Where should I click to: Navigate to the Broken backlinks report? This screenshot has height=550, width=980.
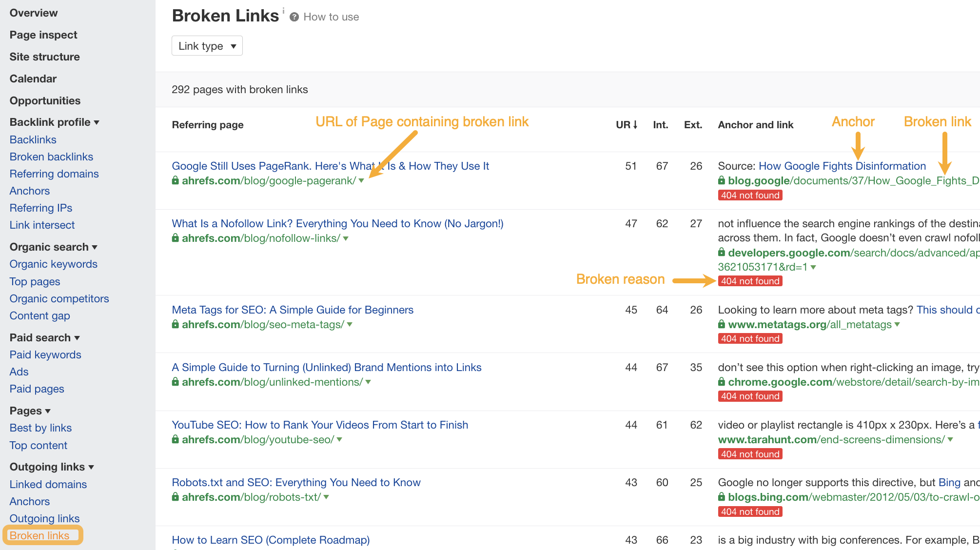pos(51,157)
